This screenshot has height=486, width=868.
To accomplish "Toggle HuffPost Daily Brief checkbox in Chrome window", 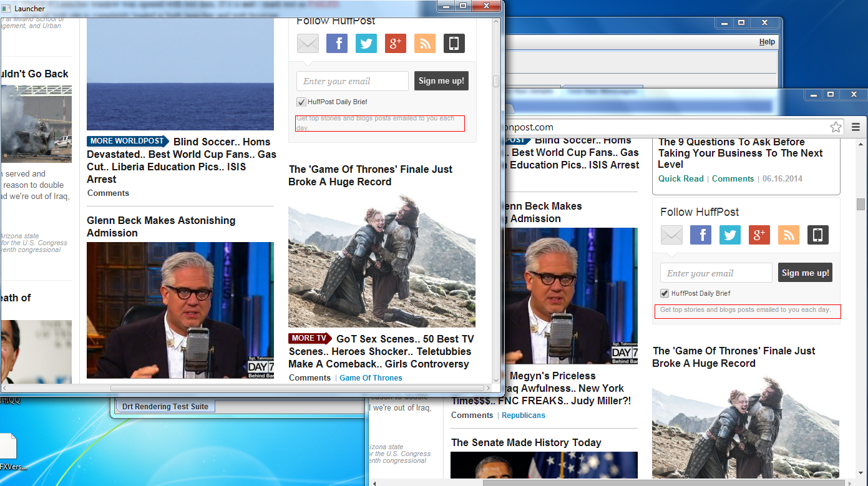I will click(665, 293).
